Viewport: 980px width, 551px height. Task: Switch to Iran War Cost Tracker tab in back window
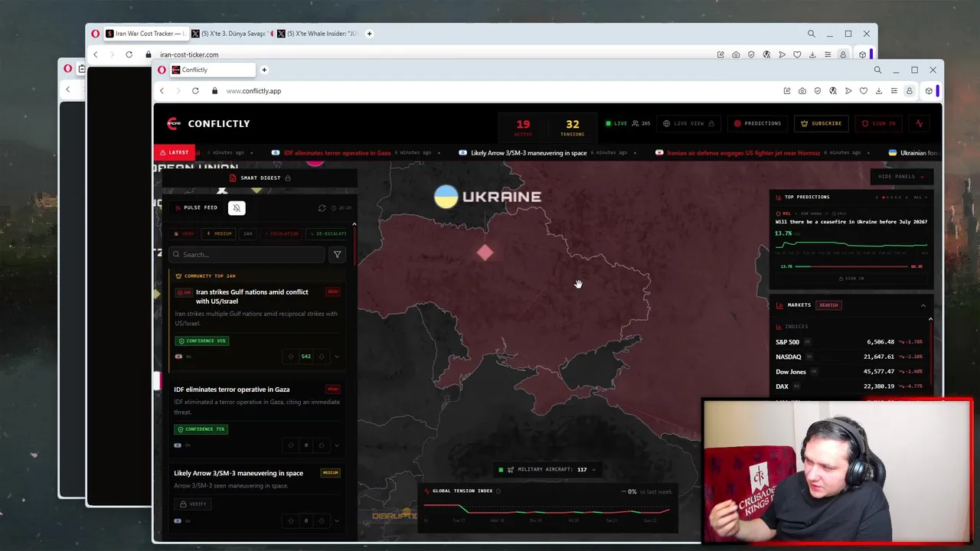[145, 34]
